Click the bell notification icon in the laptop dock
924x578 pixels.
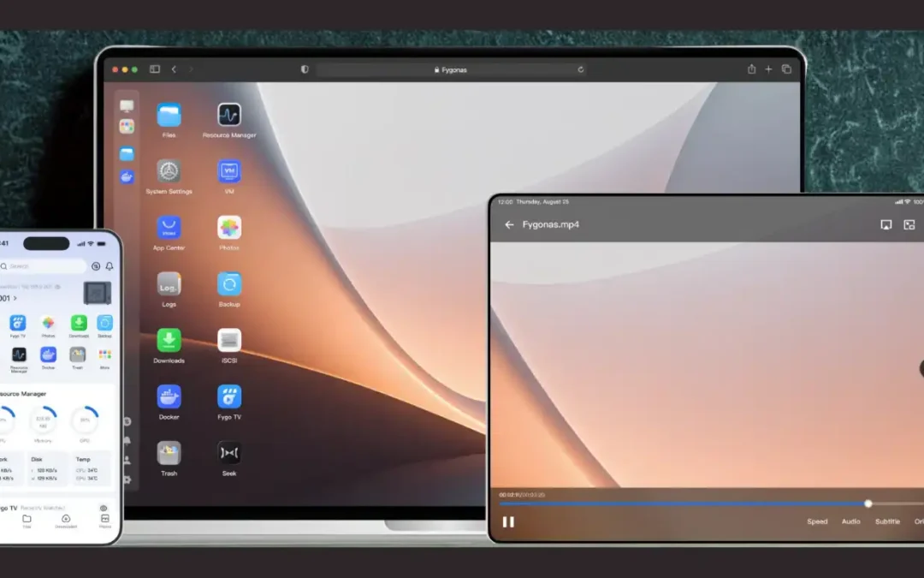127,441
